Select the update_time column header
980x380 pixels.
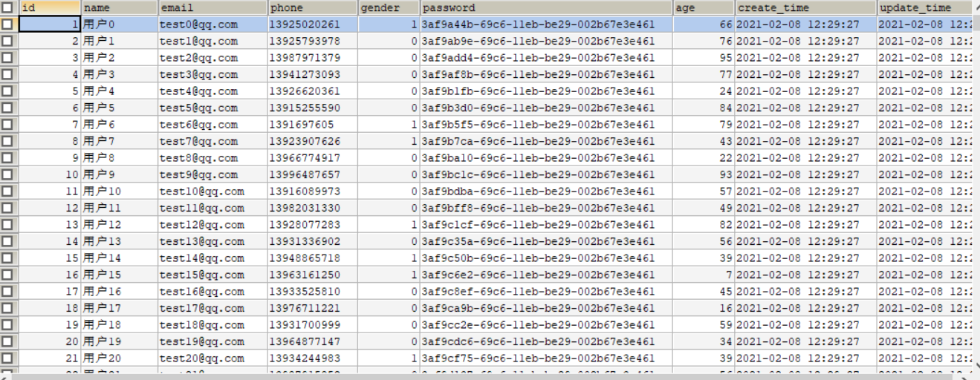pos(924,8)
